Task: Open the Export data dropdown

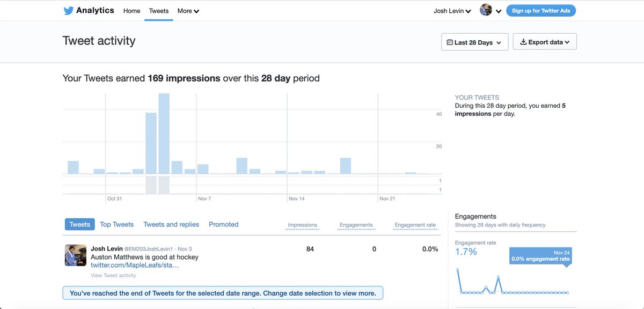Action: point(545,42)
